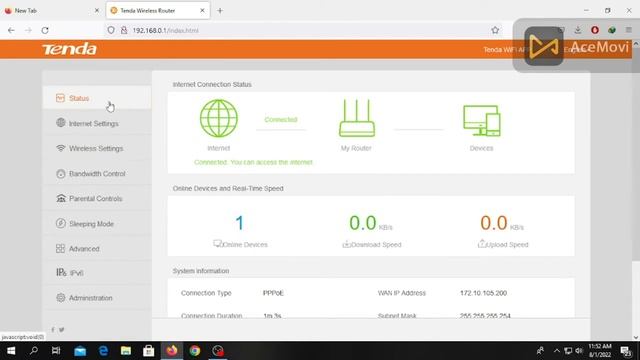Viewport: 640px width, 360px height.
Task: Open the Facebook link in sidebar footer
Action: (53, 330)
